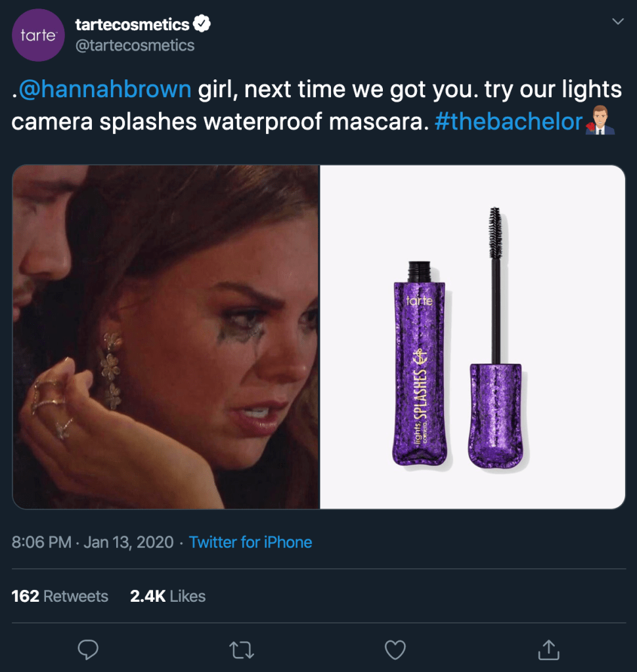Open the share tweet icon
Viewport: 637px width, 672px height.
tap(547, 649)
